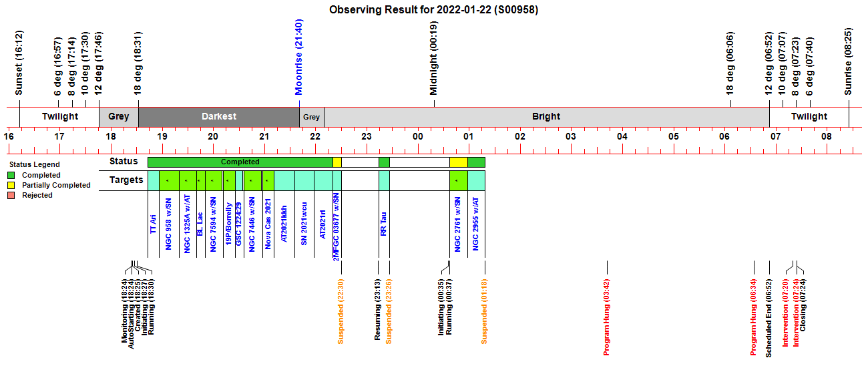The height and width of the screenshot is (374, 868).
Task: Click the 12 deg (06:52) marker label
Action: coord(769,64)
